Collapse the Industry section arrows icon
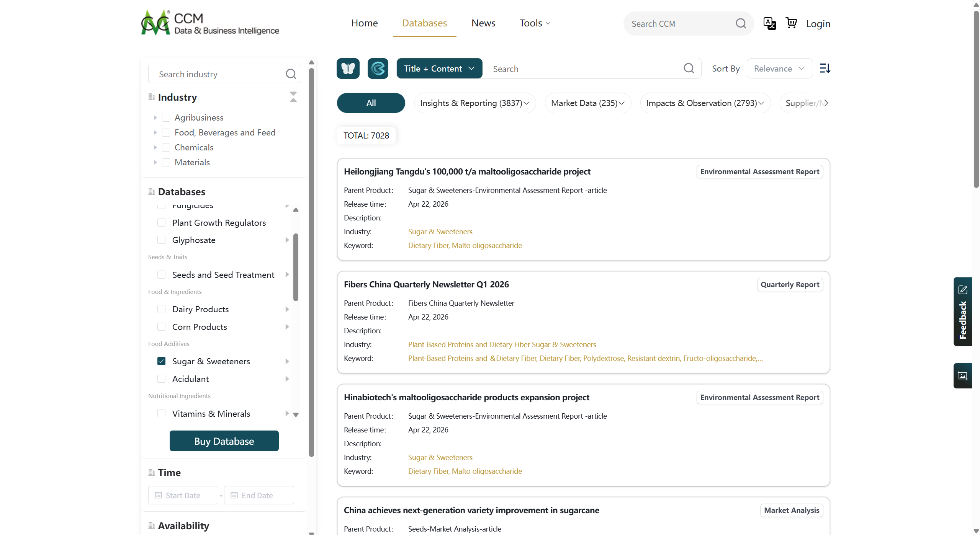This screenshot has width=980, height=535. (293, 97)
